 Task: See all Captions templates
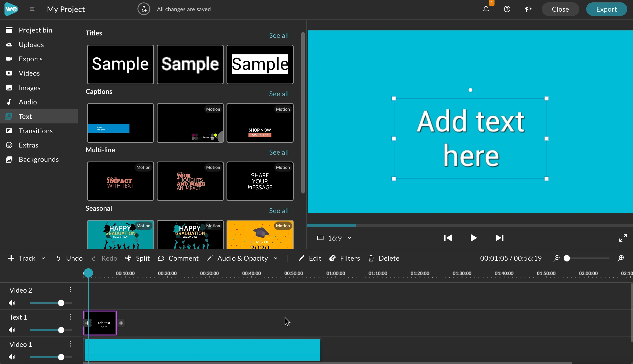tap(279, 94)
